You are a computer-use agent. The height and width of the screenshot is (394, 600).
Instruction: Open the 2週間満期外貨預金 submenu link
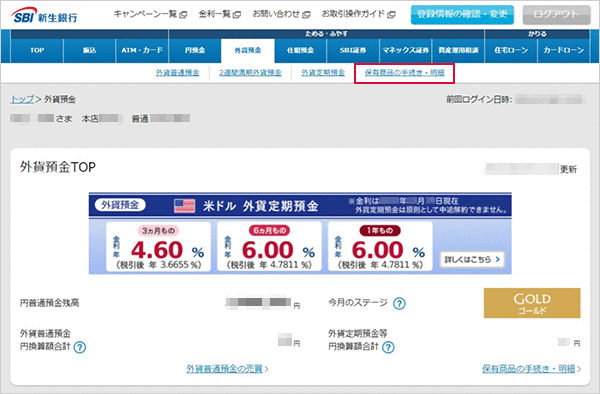(x=250, y=73)
